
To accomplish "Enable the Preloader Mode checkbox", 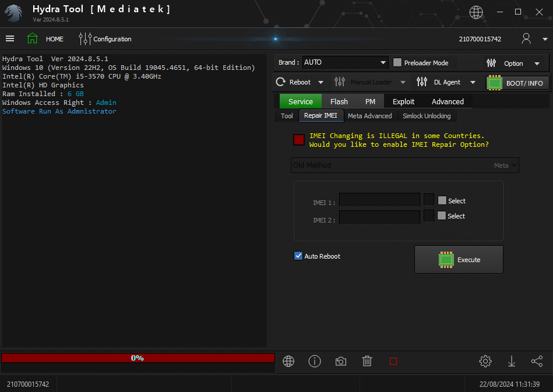I will (x=397, y=63).
